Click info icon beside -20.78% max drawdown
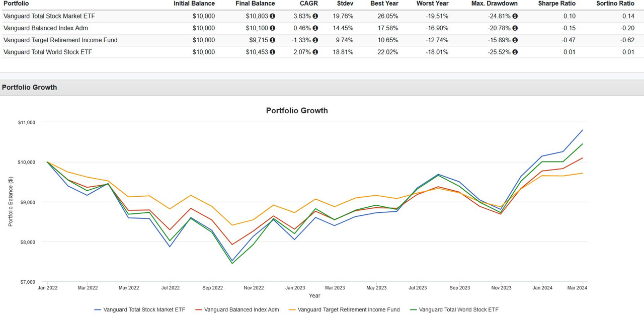Screen dimensions: 644x317 (515, 28)
